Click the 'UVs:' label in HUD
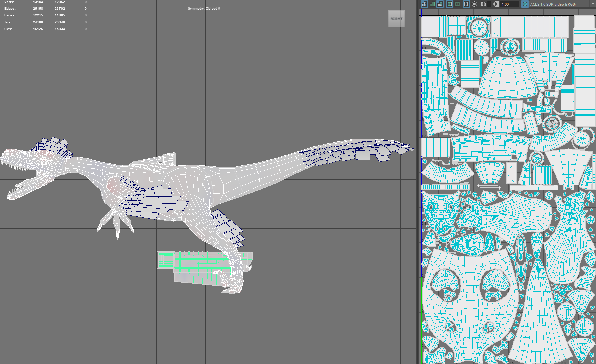Viewport: 596px width, 364px height. [x=8, y=29]
